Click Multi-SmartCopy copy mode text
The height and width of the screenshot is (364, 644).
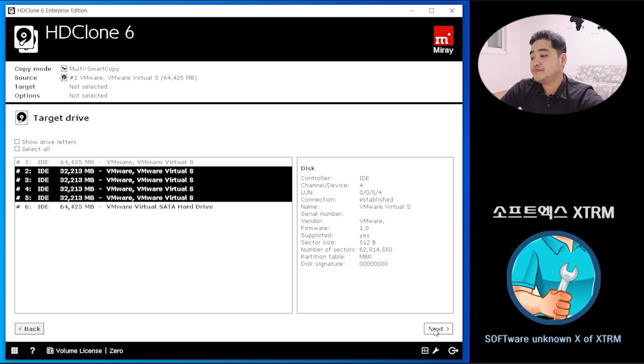94,68
